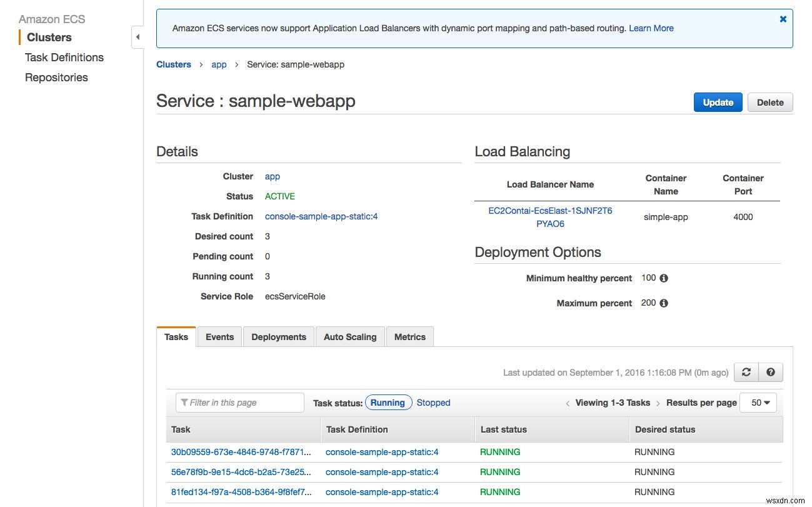Refresh the tasks list
812x507 pixels.
coord(745,372)
